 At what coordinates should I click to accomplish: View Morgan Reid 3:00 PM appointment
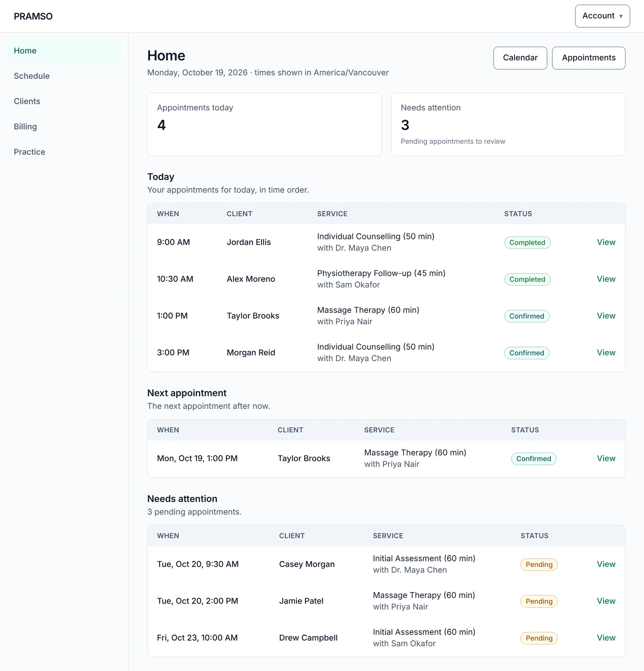[606, 352]
